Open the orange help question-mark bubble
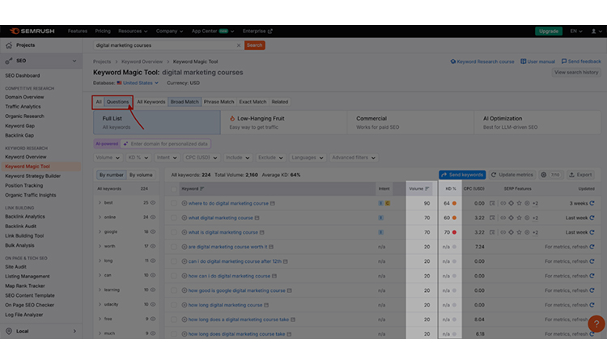This screenshot has height=364, width=607. tap(596, 324)
